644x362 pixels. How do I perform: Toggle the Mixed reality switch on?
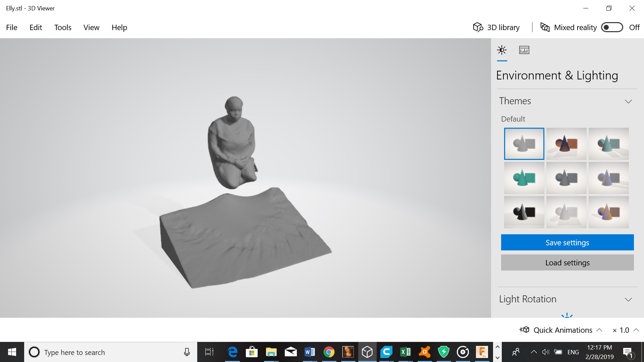tap(612, 27)
